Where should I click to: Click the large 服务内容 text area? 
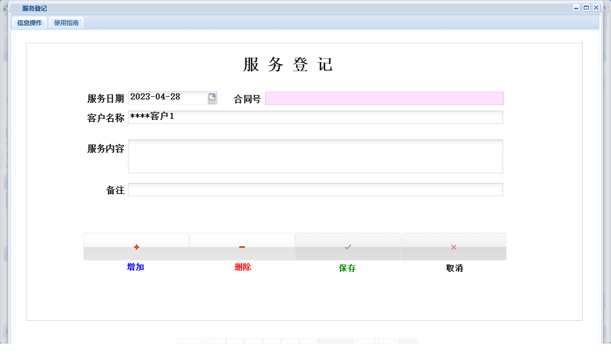pos(315,156)
